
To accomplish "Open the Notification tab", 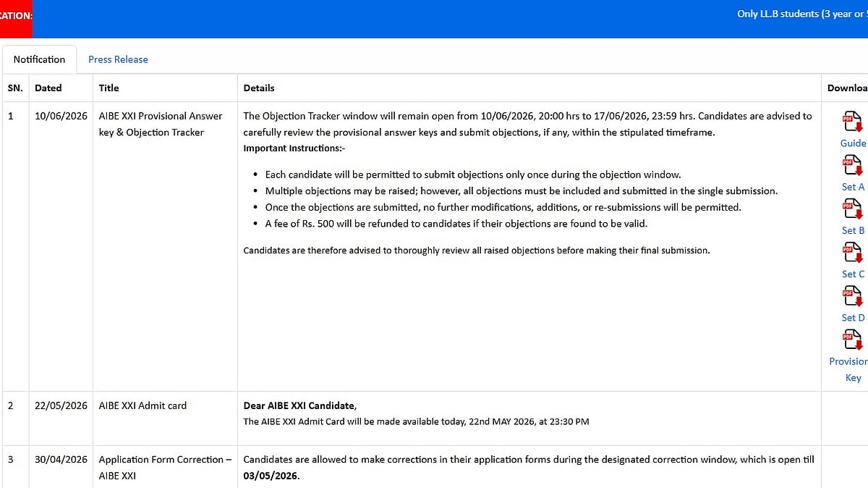I will click(39, 59).
